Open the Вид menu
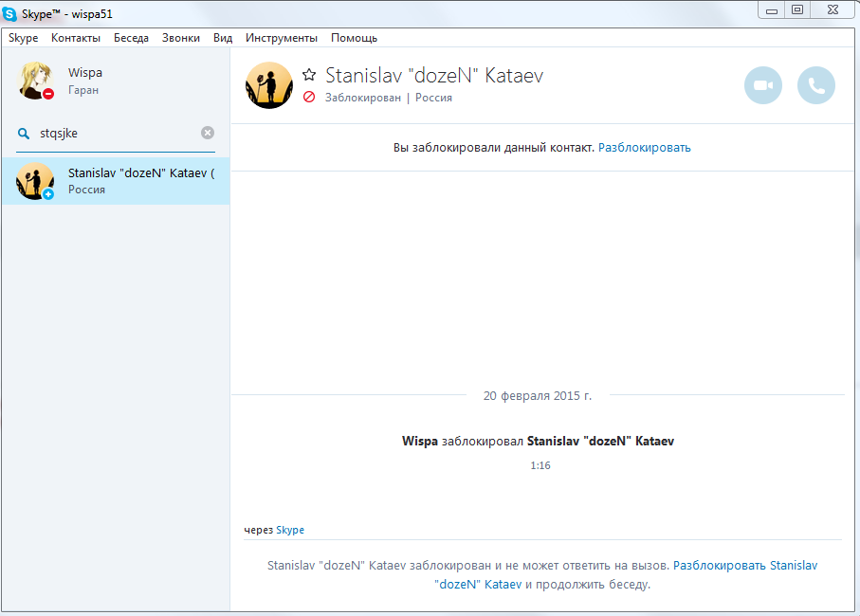The height and width of the screenshot is (616, 860). coord(223,38)
